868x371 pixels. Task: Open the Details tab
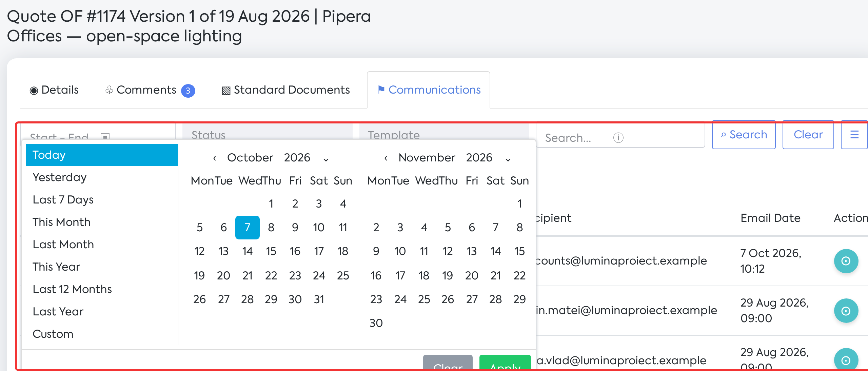(x=54, y=90)
